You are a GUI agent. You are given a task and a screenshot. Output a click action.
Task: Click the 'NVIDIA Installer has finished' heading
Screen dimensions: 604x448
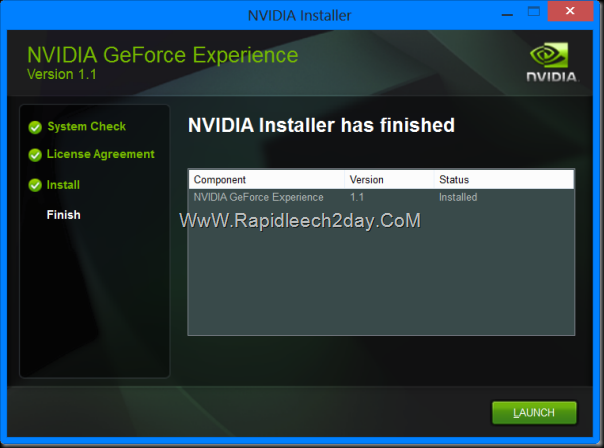click(x=321, y=125)
